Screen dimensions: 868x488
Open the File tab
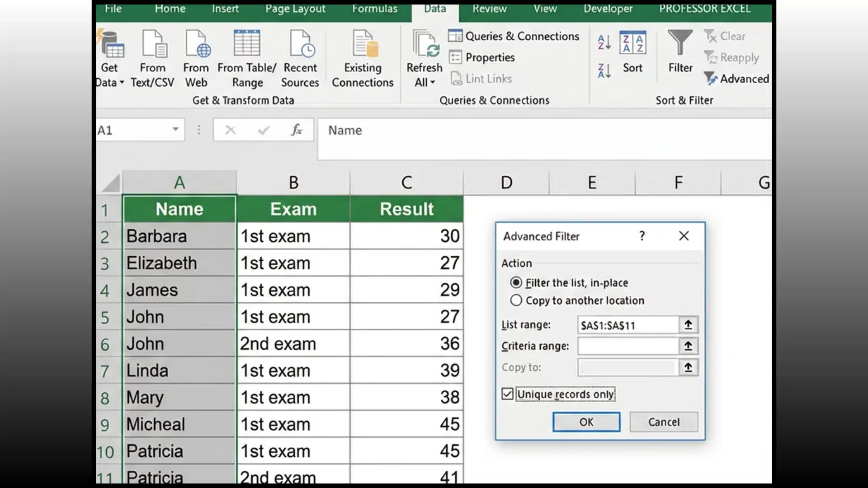point(113,9)
